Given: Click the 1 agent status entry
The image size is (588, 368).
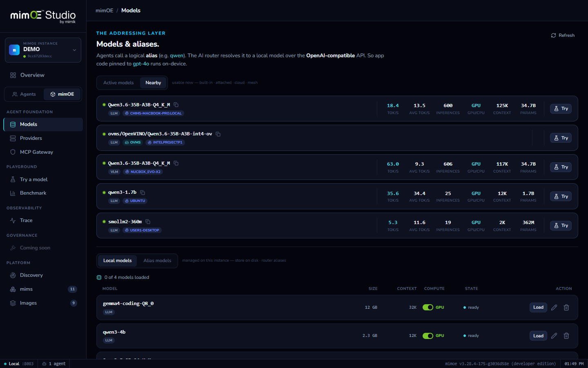Looking at the screenshot, I should 54,364.
